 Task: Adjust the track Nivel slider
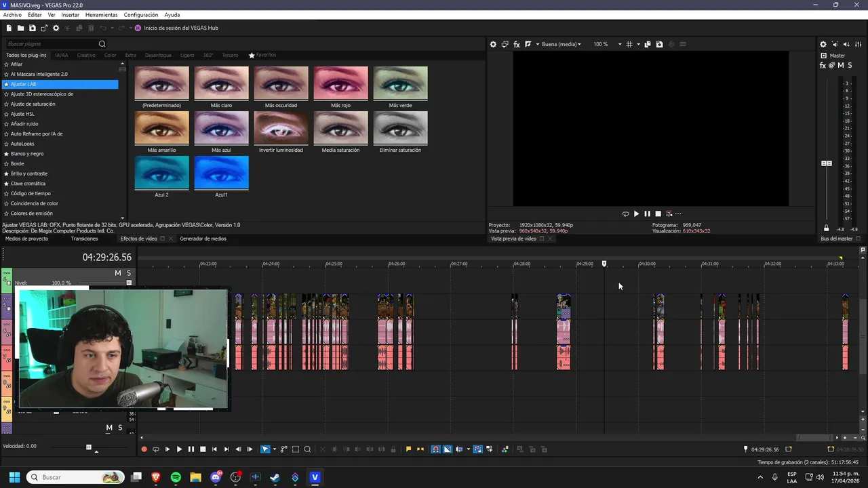pyautogui.click(x=129, y=283)
